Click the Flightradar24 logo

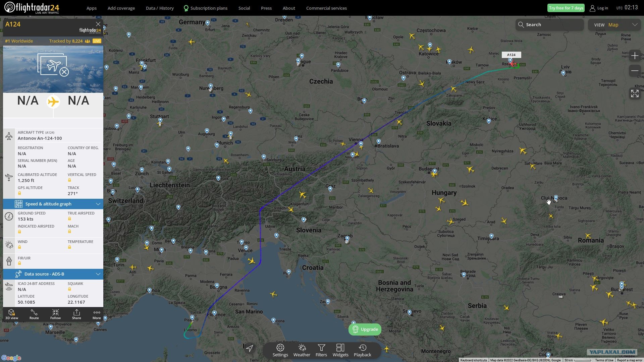coord(32,8)
